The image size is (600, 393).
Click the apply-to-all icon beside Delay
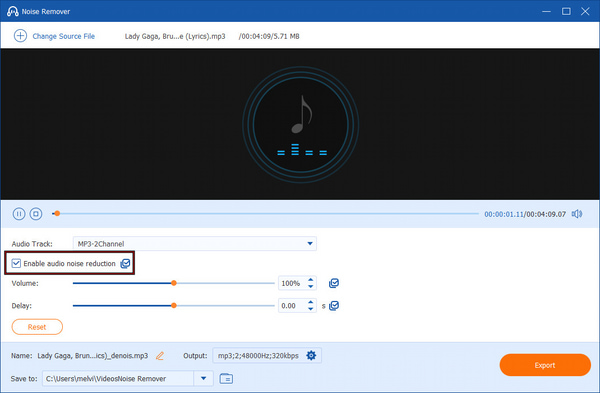coord(334,305)
